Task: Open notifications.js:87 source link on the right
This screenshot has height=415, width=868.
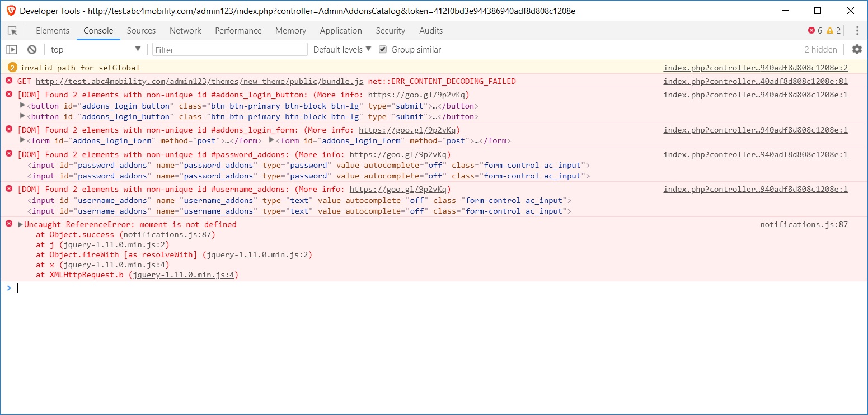Action: tap(804, 224)
